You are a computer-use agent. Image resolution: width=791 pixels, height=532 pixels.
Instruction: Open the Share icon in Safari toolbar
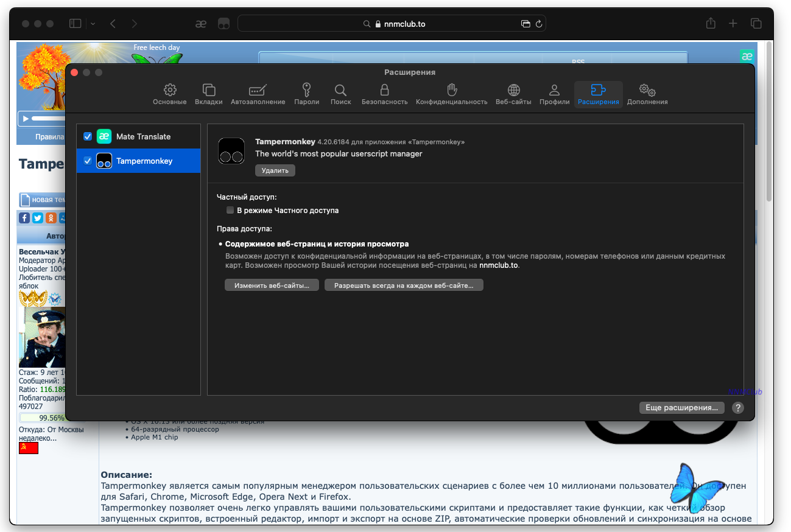click(711, 23)
